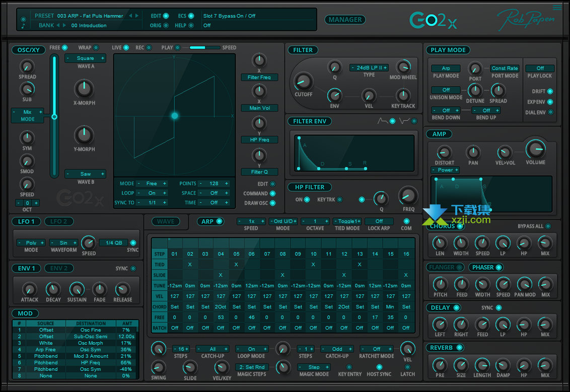This screenshot has width=570, height=392.
Task: Adjust the filter CUTOFF knob
Action: (x=303, y=82)
